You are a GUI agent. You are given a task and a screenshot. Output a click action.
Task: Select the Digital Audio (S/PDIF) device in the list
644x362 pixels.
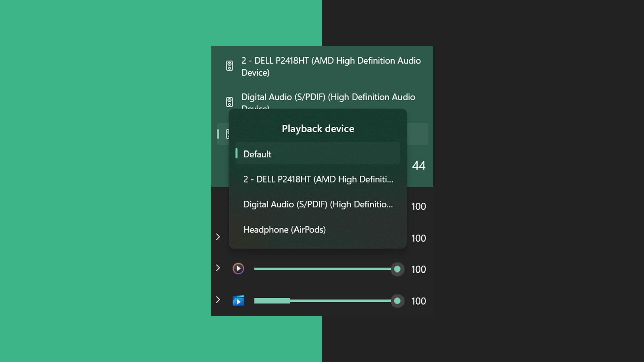(x=328, y=97)
